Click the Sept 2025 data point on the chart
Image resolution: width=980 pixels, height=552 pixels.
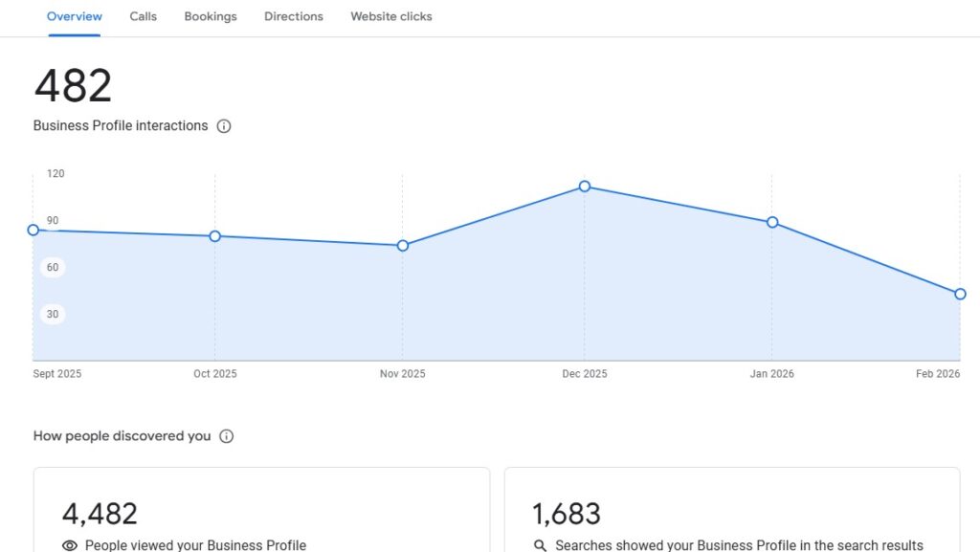pyautogui.click(x=33, y=230)
